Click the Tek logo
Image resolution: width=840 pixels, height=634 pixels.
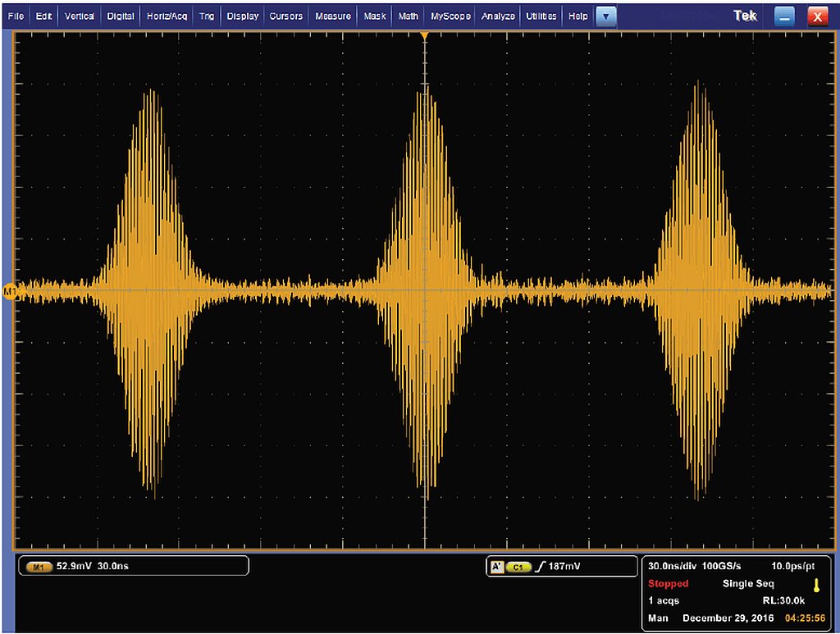tap(745, 16)
